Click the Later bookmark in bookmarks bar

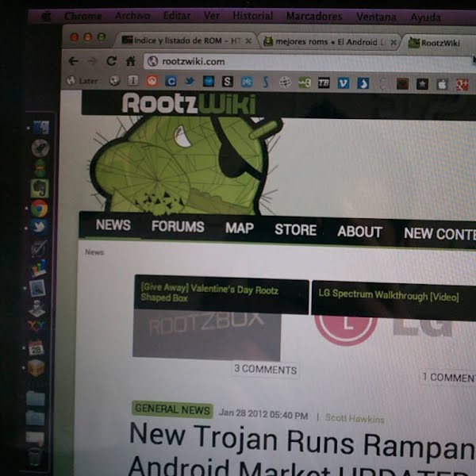tap(82, 80)
